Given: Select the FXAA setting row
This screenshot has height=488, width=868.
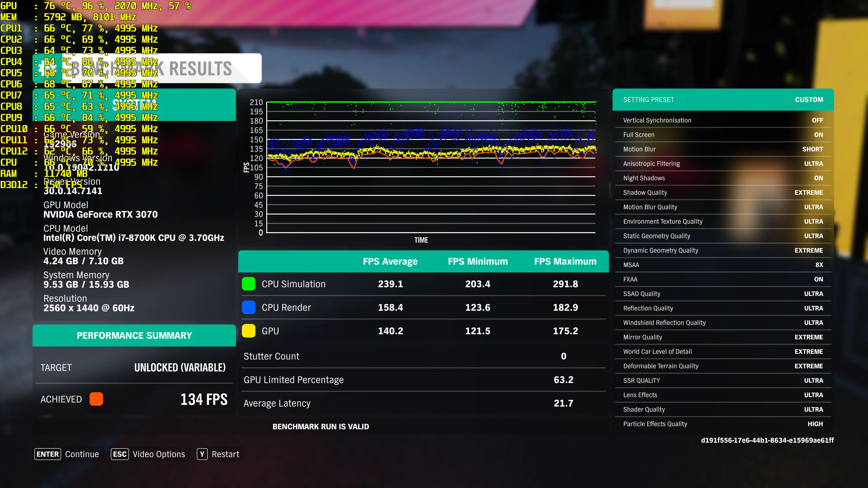Looking at the screenshot, I should tap(723, 279).
